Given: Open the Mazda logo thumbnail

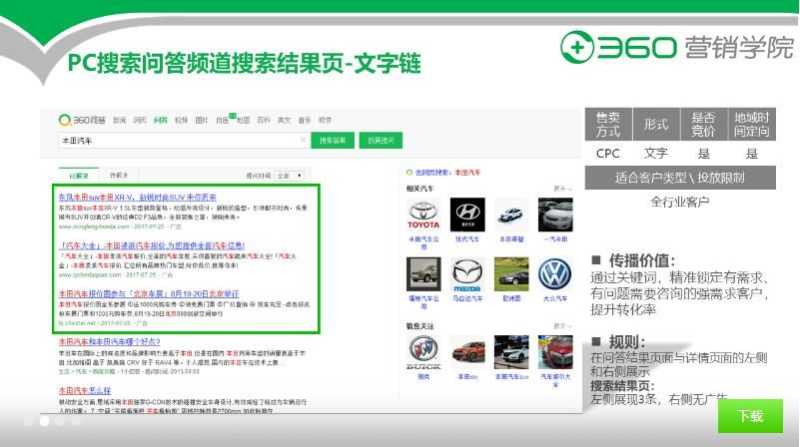Looking at the screenshot, I should coord(467,274).
